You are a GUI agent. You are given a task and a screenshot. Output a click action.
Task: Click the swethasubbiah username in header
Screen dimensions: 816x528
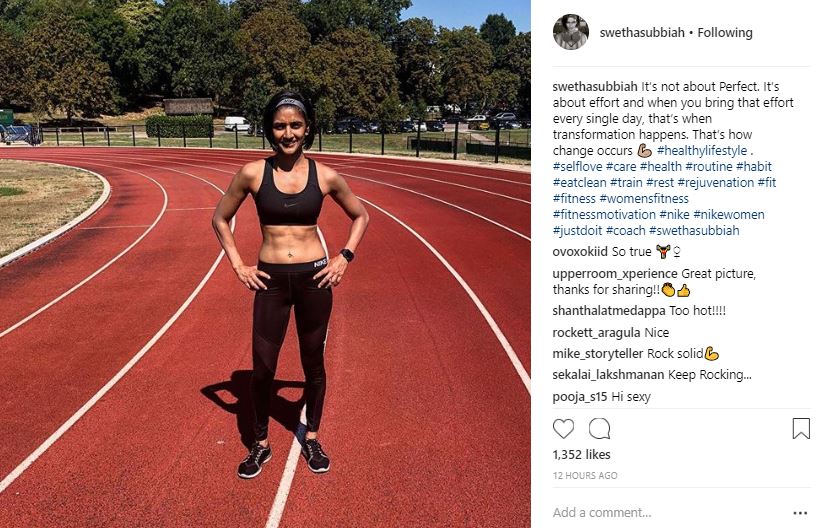tap(642, 33)
